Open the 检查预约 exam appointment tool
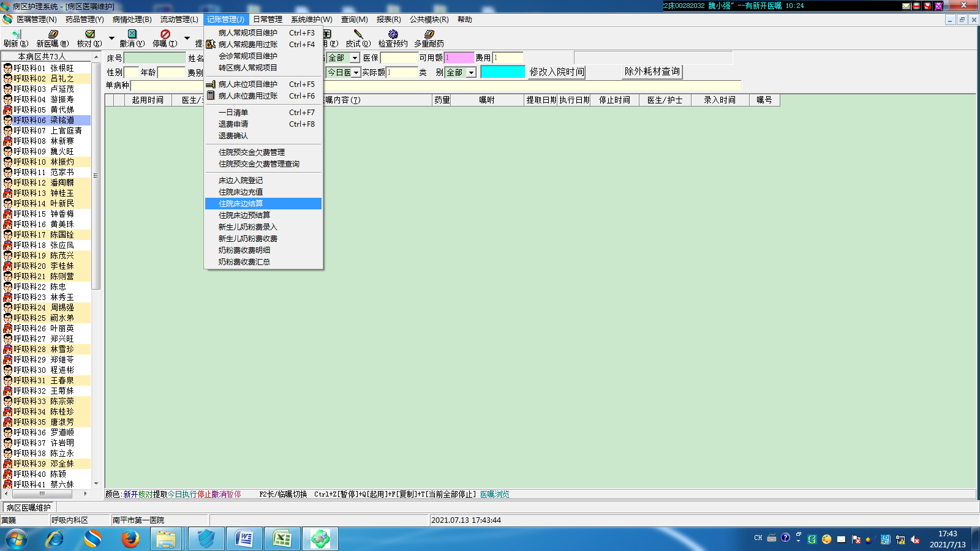Screen dimensions: 980x551 [393, 39]
